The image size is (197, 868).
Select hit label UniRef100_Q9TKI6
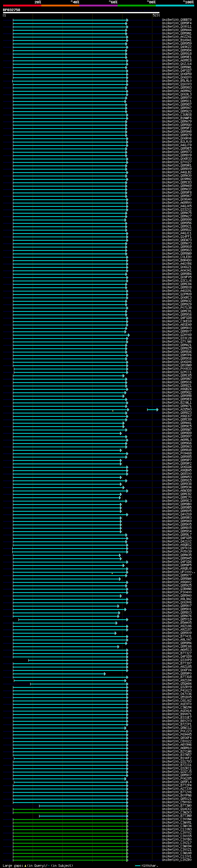coord(177,548)
